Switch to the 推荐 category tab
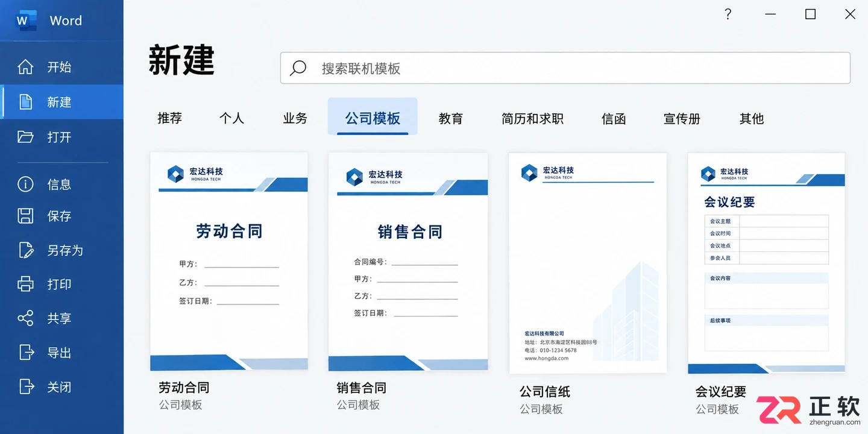Image resolution: width=868 pixels, height=434 pixels. click(x=169, y=118)
